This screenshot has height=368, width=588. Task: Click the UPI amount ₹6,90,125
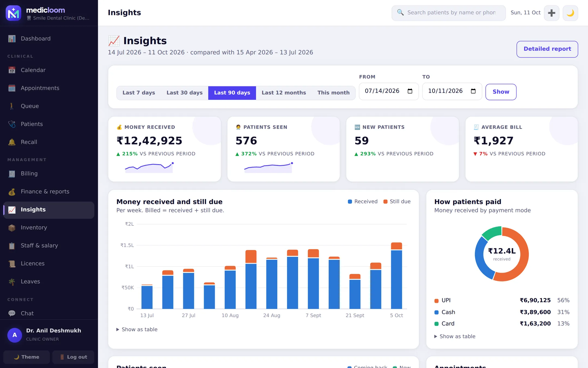point(535,300)
